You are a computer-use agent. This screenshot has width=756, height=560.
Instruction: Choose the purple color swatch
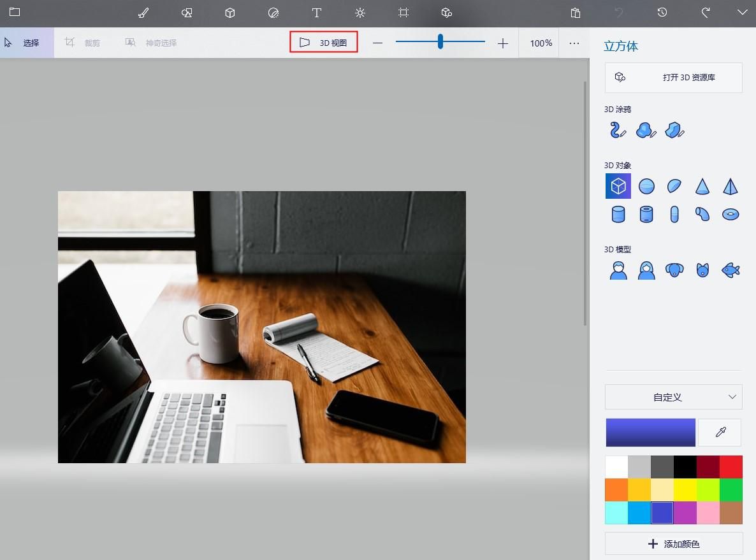coord(685,512)
